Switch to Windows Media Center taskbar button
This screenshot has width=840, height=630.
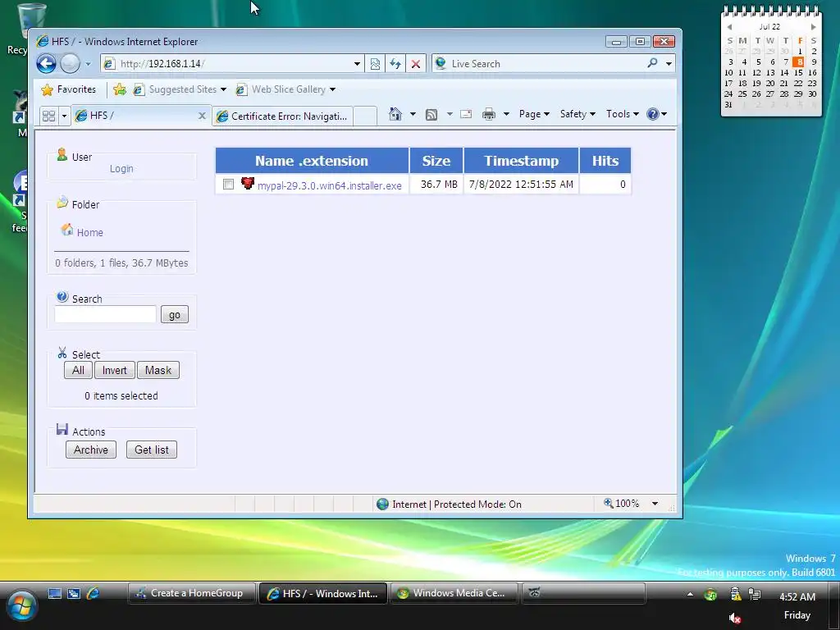(454, 594)
